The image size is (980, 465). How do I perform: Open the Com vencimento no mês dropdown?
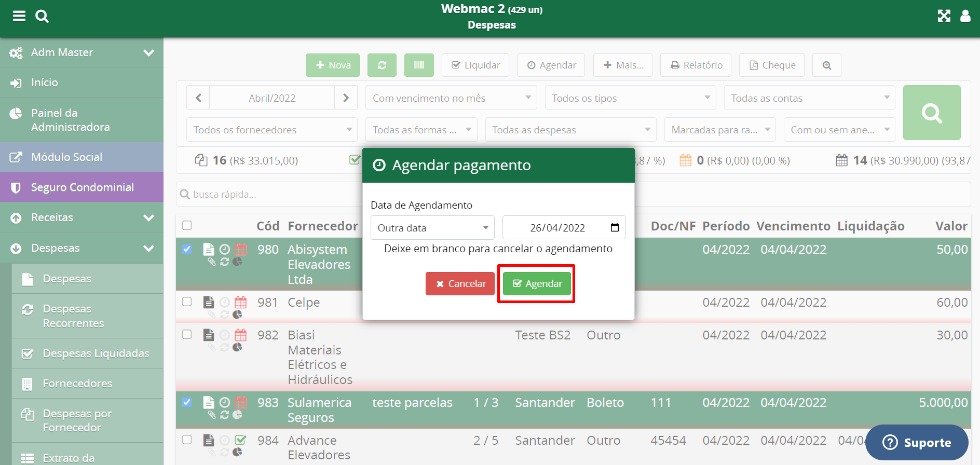451,98
